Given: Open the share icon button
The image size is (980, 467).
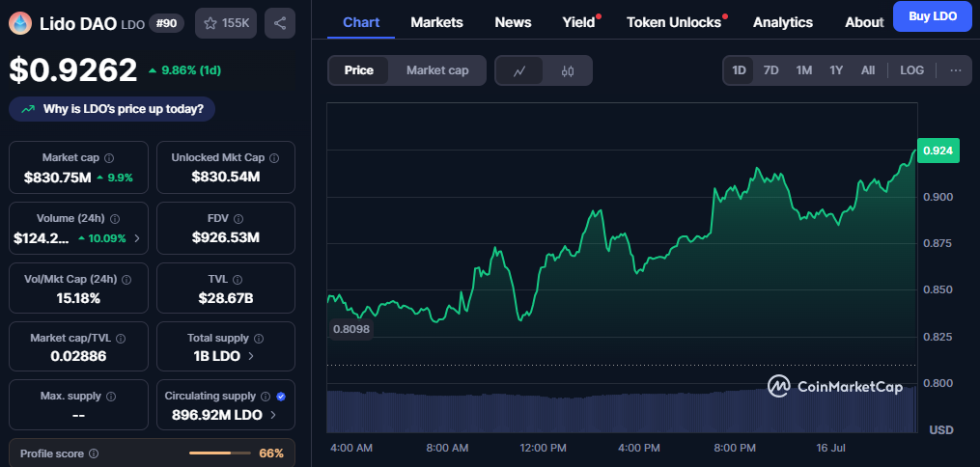Looking at the screenshot, I should point(280,24).
